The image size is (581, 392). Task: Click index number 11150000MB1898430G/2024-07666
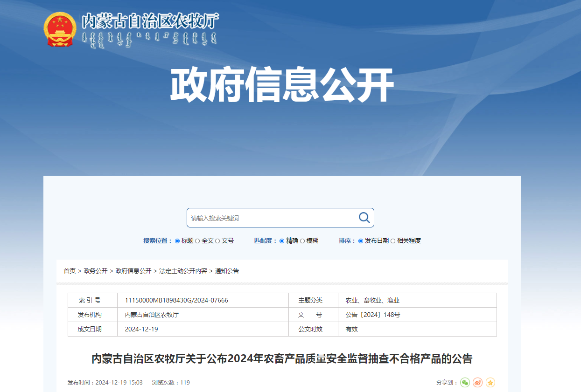pyautogui.click(x=176, y=300)
